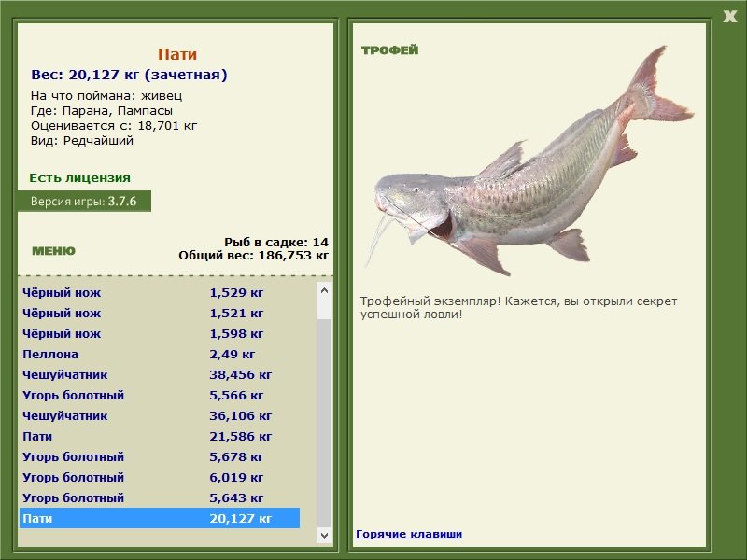Select the Чёрный нож 1,529 кг row
The width and height of the screenshot is (747, 560).
[x=160, y=292]
